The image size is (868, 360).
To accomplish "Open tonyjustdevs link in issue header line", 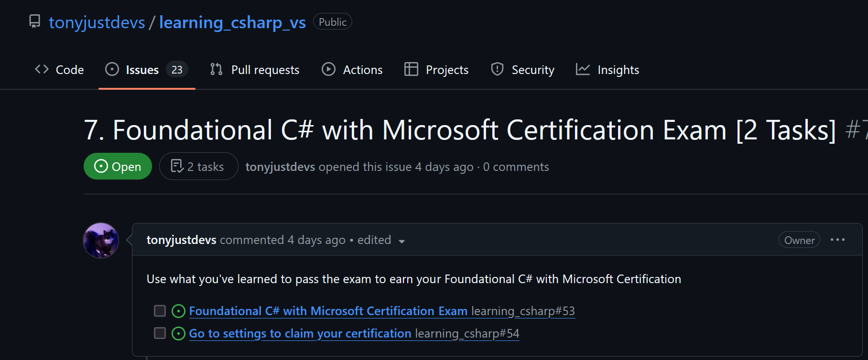I will click(x=280, y=167).
